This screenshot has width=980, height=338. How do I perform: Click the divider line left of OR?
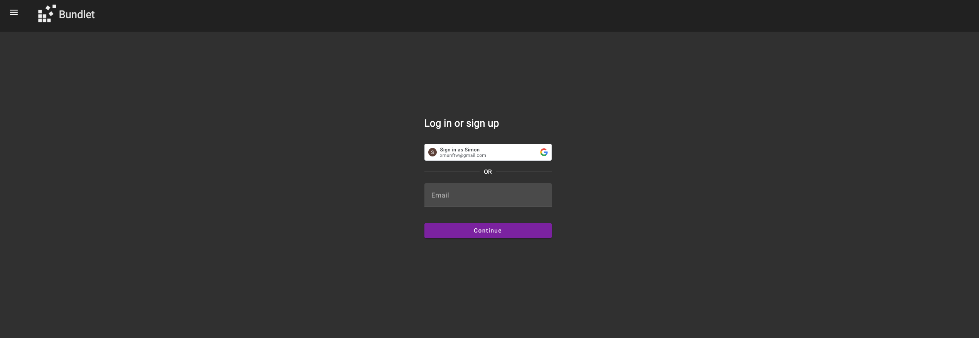coord(452,172)
